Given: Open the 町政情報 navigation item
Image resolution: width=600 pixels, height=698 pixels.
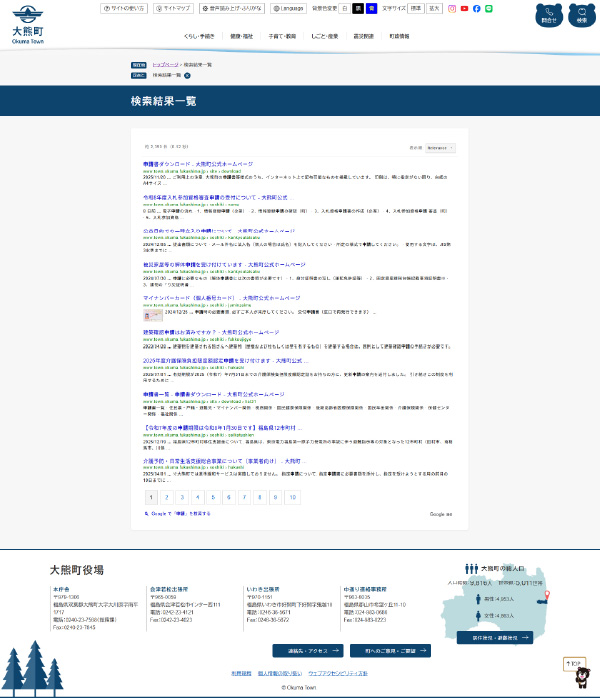Looking at the screenshot, I should pos(399,35).
